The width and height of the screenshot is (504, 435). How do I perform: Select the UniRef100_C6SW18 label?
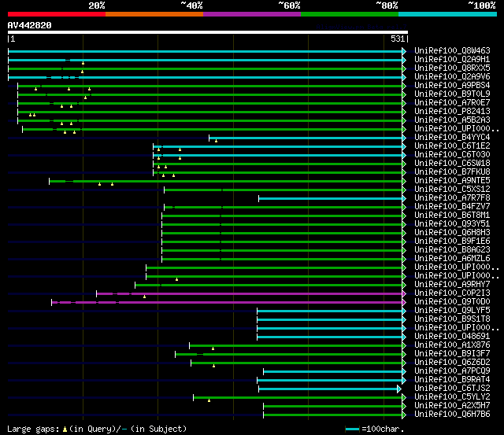point(452,164)
